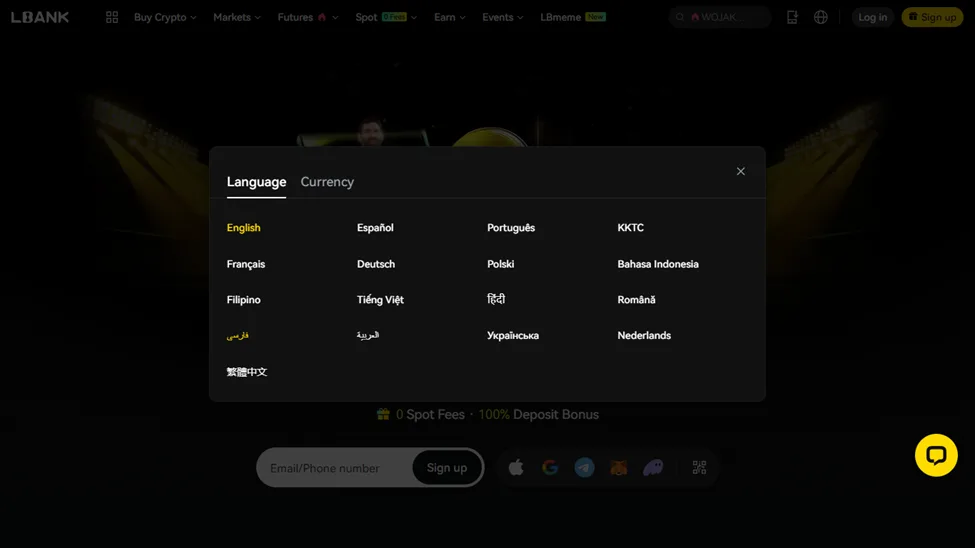Open the Earn dropdown menu
The height and width of the screenshot is (548, 975).
tap(449, 17)
